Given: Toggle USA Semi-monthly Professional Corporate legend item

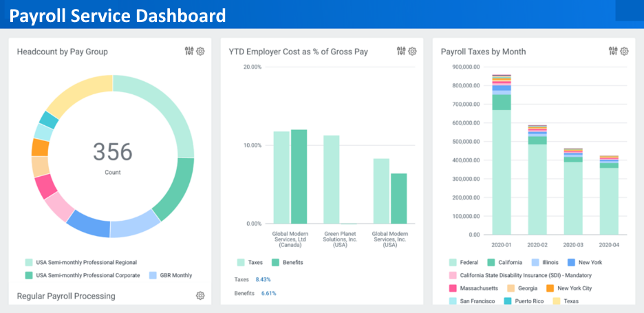Looking at the screenshot, I should tap(83, 275).
